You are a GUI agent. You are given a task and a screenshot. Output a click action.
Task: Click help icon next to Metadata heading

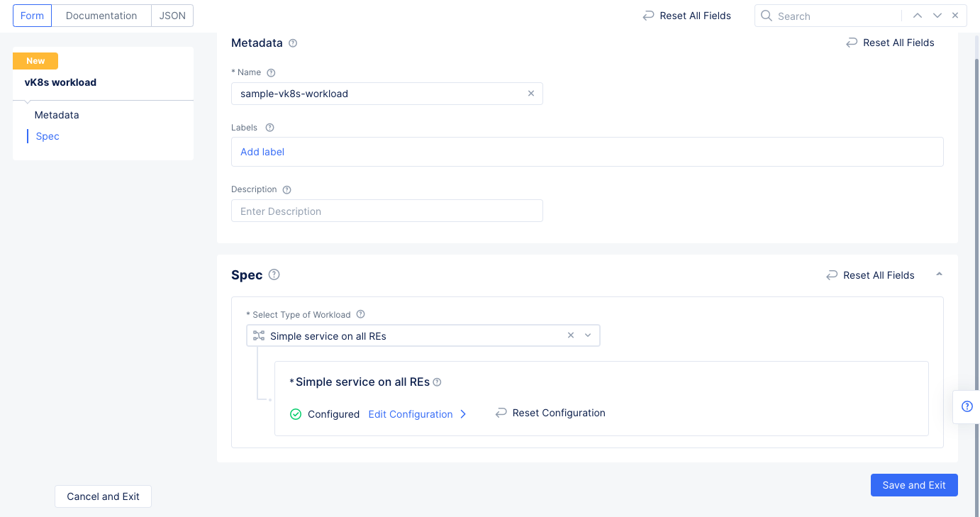[293, 43]
